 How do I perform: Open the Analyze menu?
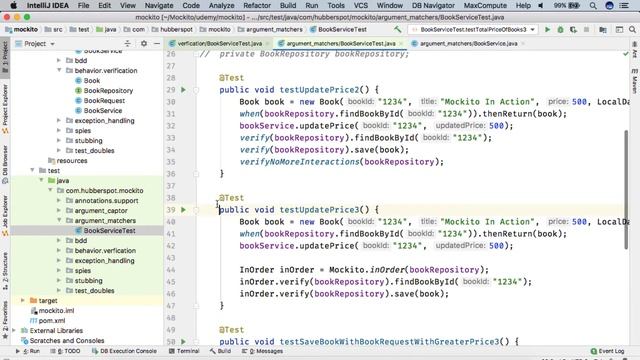[221, 6]
